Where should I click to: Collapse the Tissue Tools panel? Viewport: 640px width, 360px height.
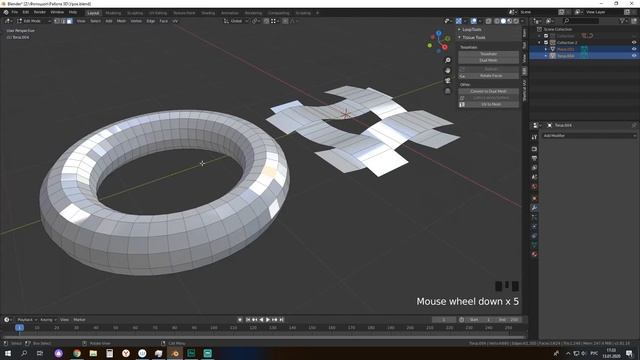click(474, 37)
